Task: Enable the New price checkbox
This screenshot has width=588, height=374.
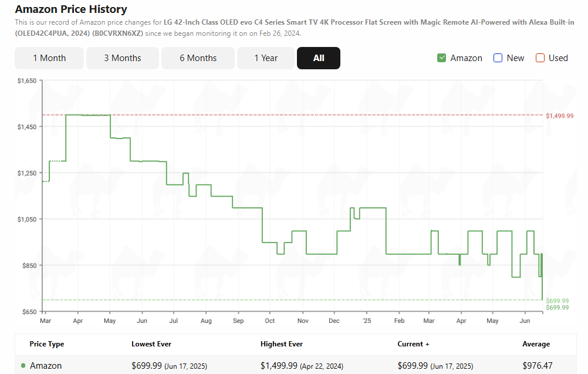Action: pos(498,58)
